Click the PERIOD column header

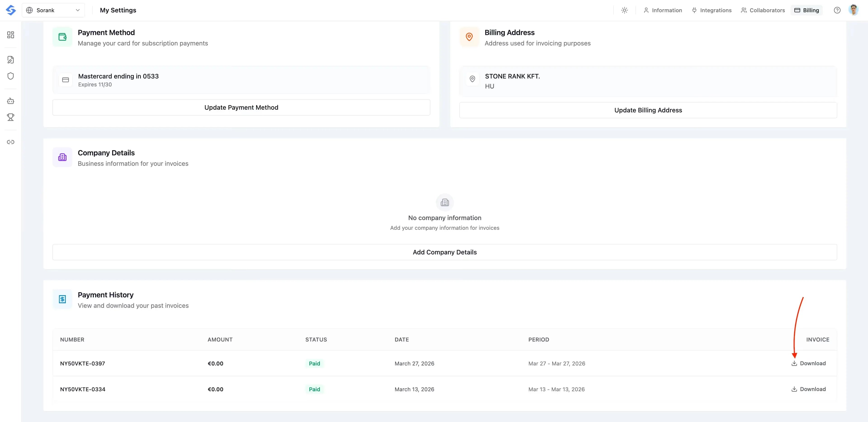[538, 339]
